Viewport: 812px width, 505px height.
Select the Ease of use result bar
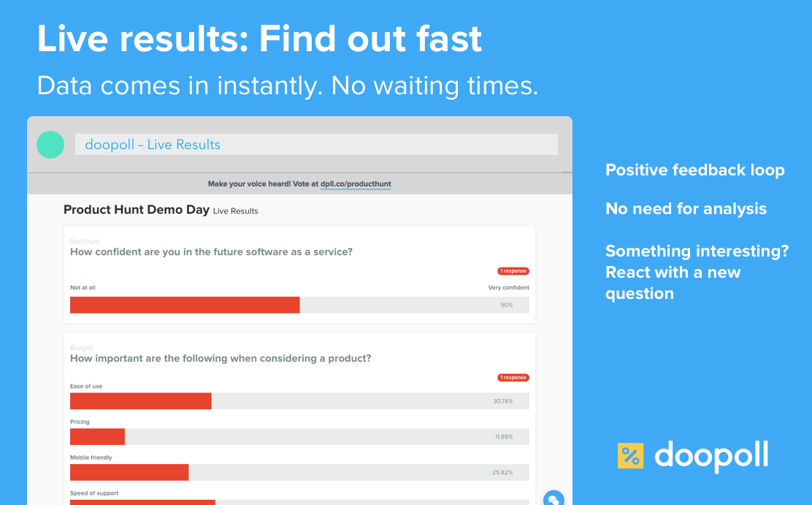click(x=141, y=401)
